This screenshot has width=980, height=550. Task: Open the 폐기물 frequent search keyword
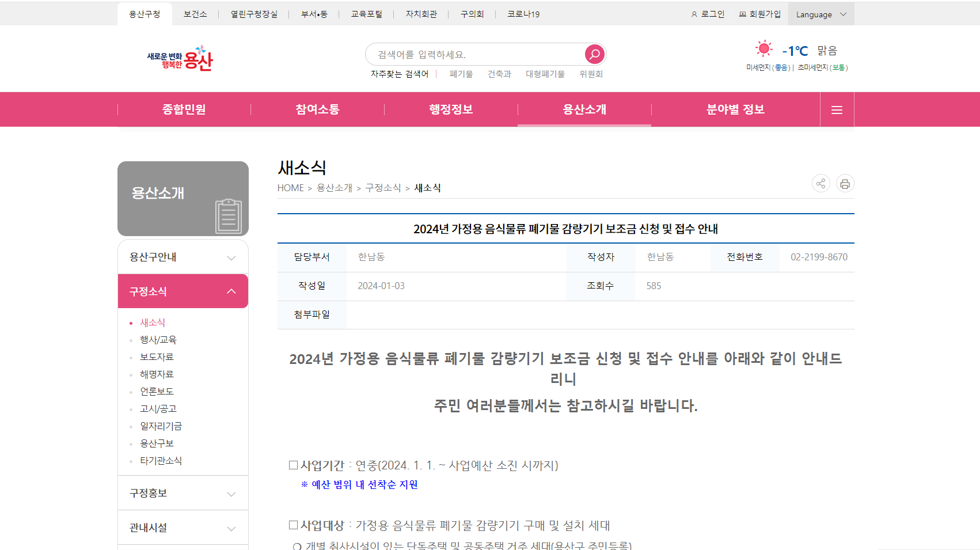point(460,74)
